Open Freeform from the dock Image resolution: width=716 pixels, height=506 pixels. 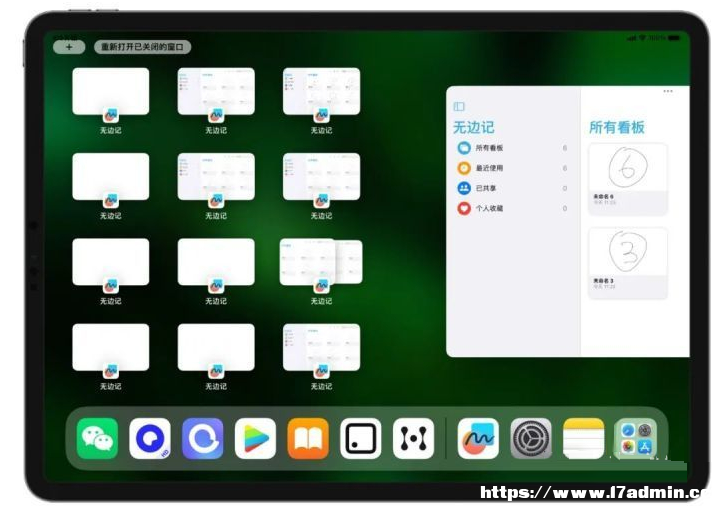pos(478,438)
